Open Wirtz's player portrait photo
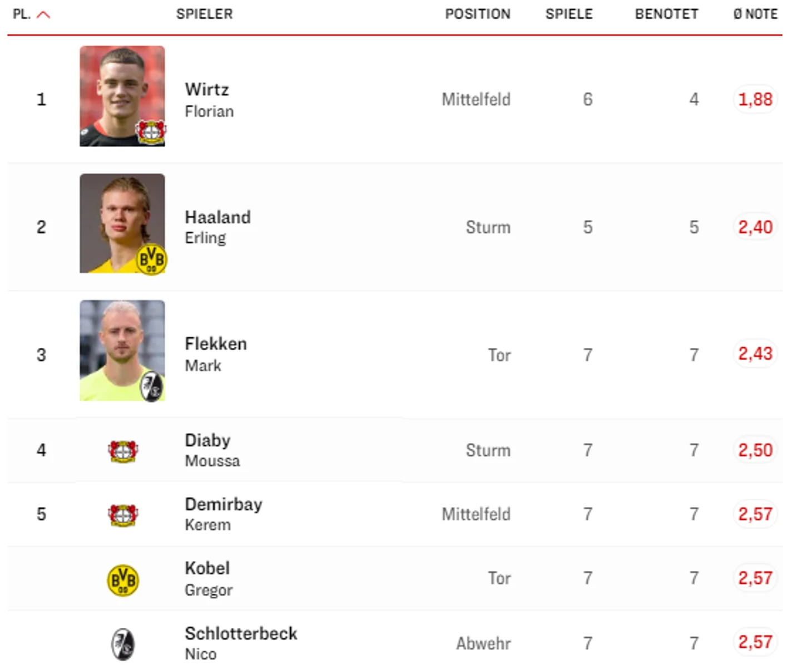Screen dimensions: 812x669 [x=122, y=96]
